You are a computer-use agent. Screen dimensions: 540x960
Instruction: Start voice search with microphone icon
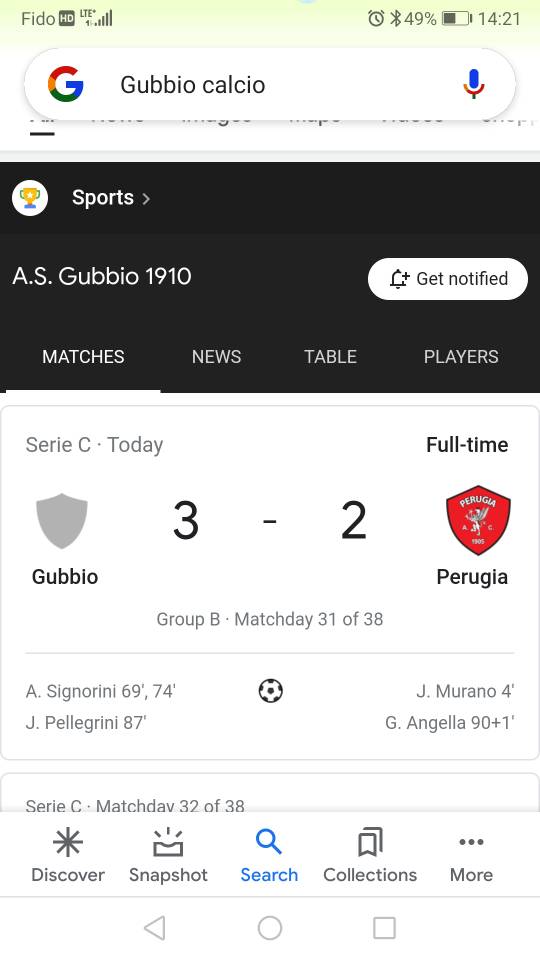pos(473,84)
